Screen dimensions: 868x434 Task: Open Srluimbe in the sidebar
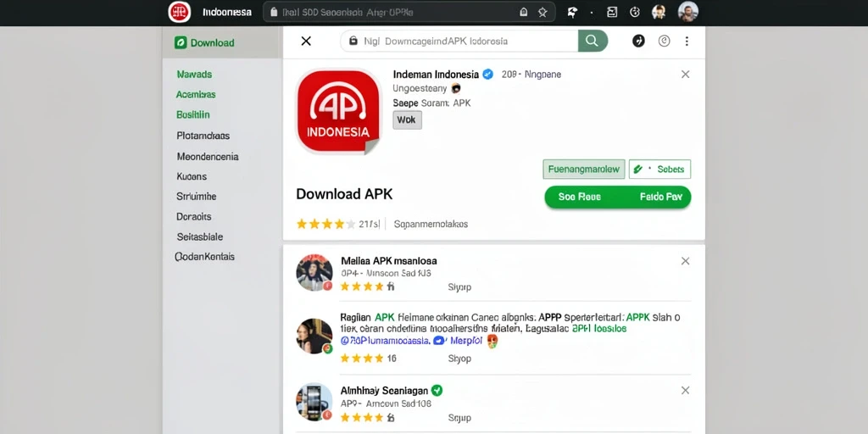click(196, 197)
